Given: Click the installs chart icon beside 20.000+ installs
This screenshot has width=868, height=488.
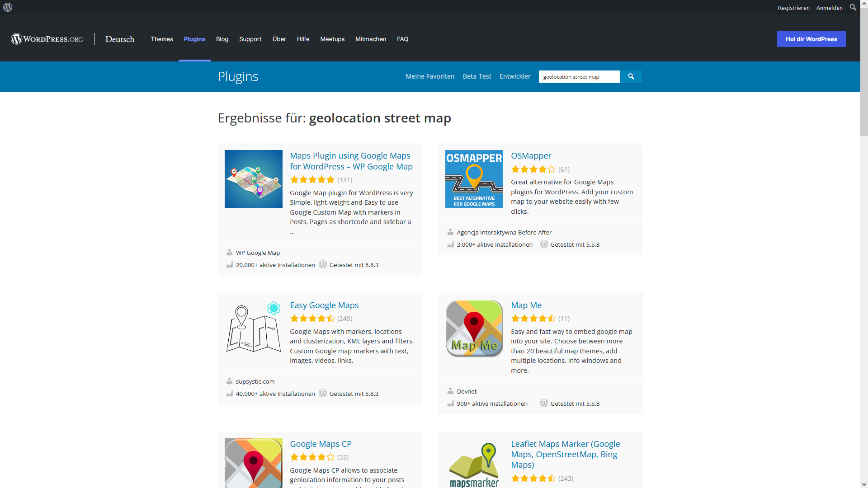Looking at the screenshot, I should 229,264.
